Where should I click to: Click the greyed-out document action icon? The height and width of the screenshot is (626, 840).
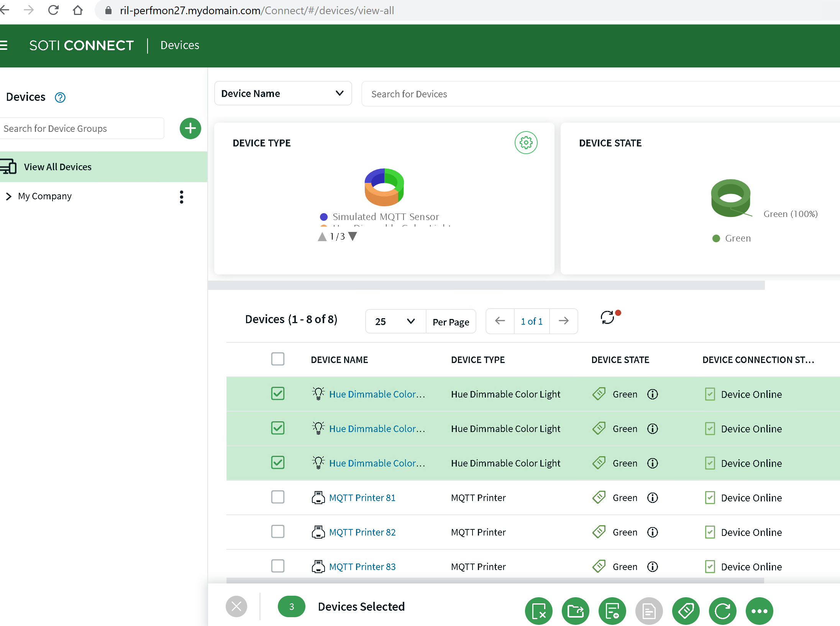click(649, 611)
